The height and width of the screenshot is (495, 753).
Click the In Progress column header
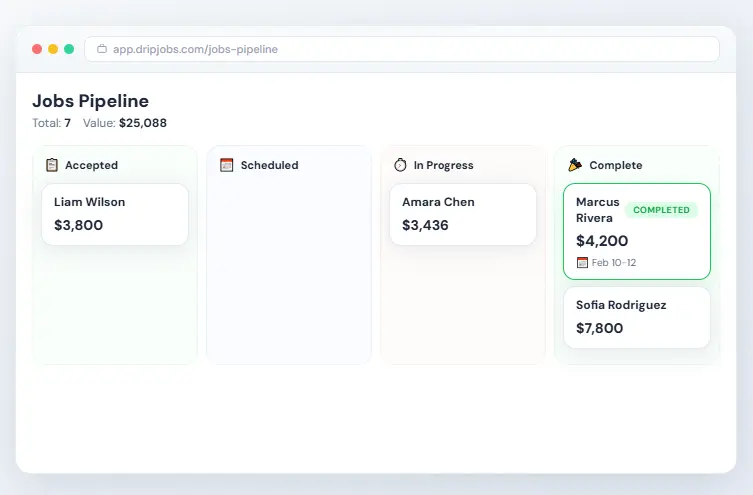[x=443, y=165]
